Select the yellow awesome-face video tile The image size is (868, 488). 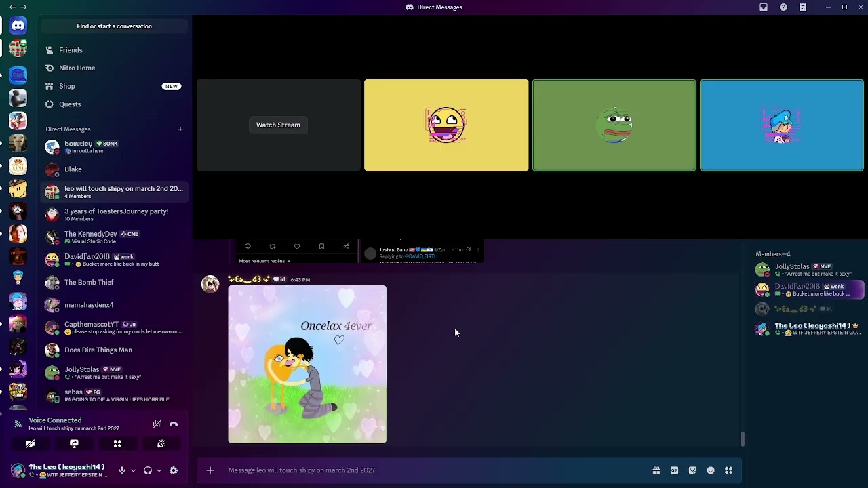(446, 125)
